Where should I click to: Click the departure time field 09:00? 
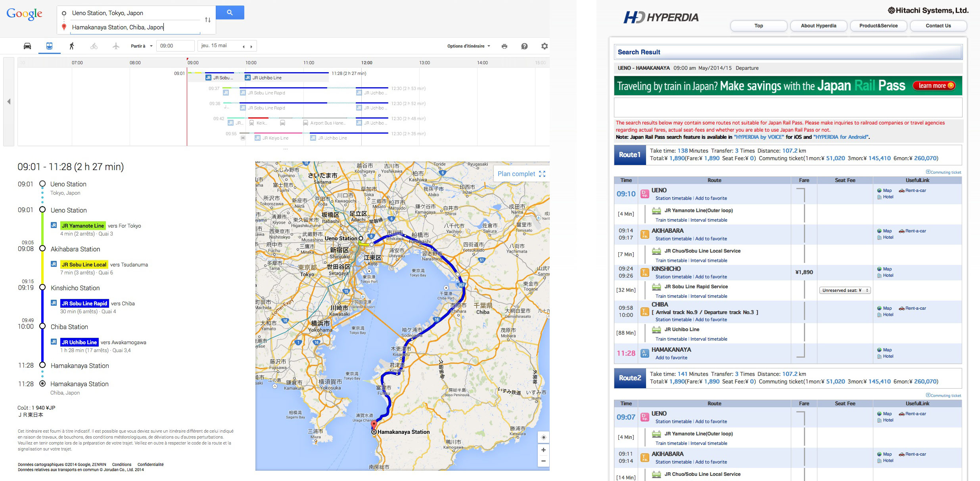pos(175,46)
